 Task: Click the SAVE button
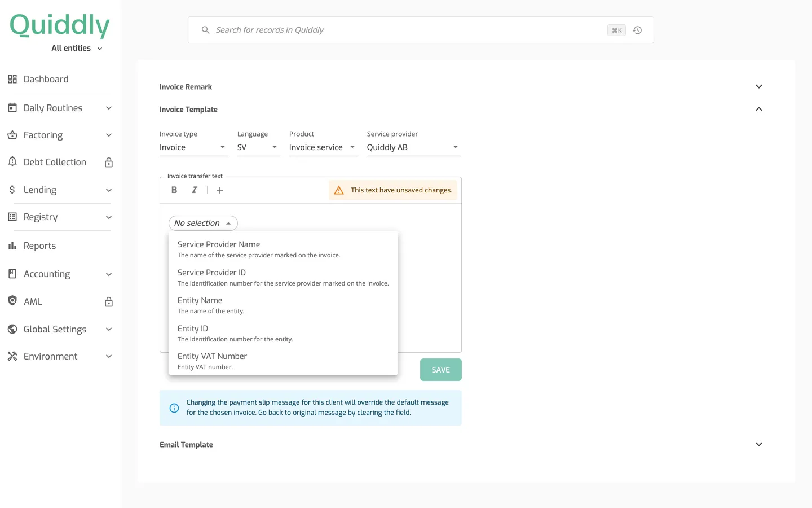441,370
